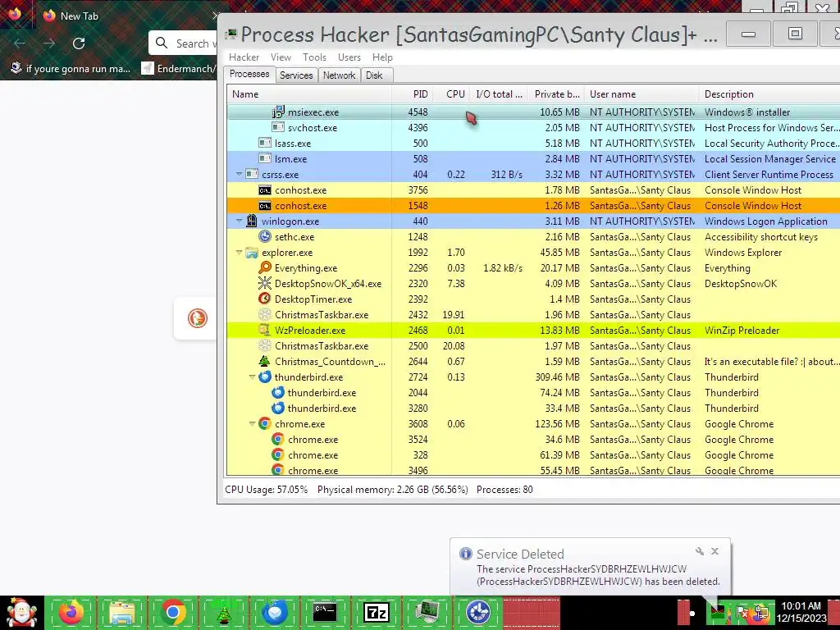Select chrome.exe with PID 3524

[x=533, y=440]
